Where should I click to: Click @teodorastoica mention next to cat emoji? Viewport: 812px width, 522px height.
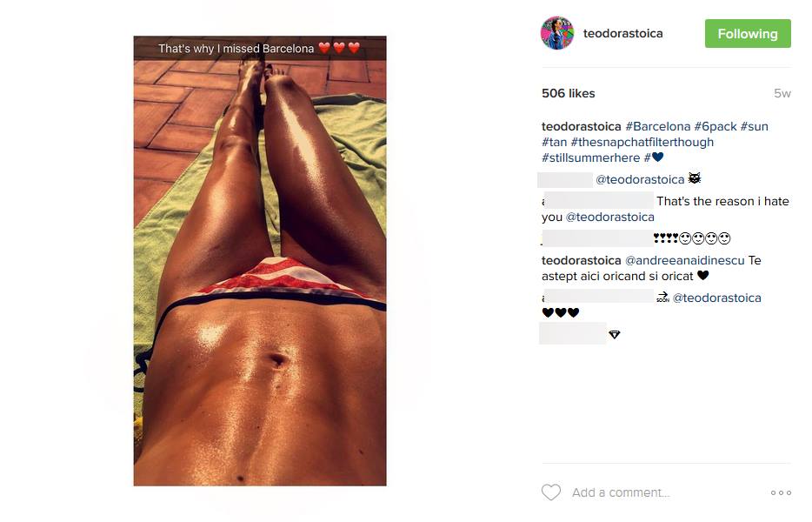(x=640, y=179)
